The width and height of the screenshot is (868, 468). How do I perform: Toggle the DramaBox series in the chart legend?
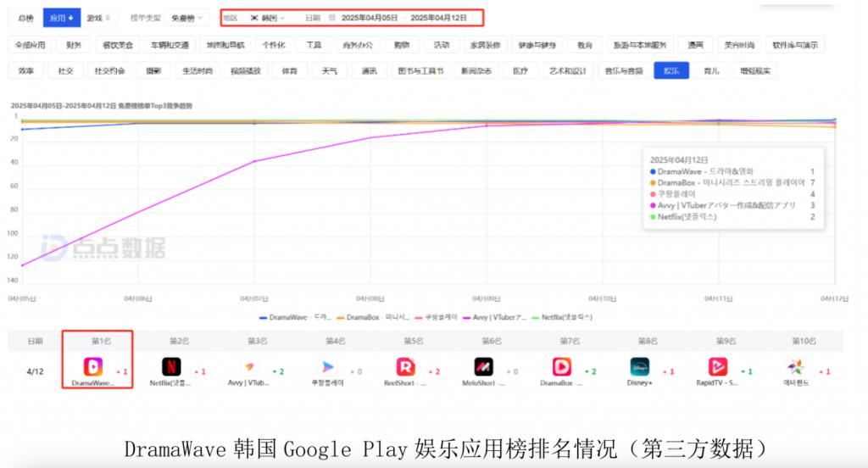[373, 317]
